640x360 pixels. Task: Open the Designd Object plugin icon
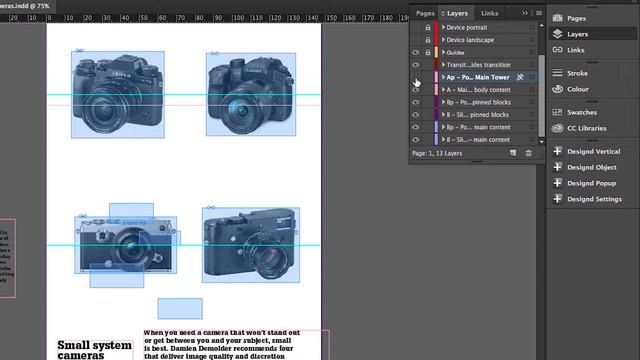(558, 167)
